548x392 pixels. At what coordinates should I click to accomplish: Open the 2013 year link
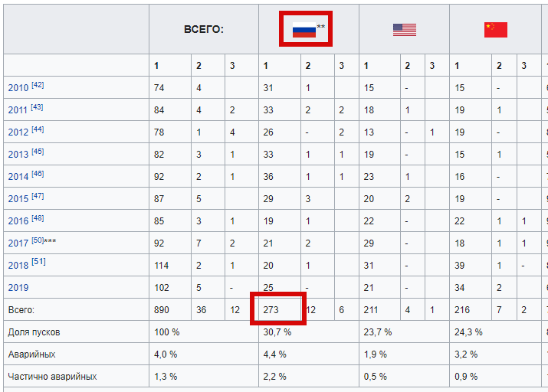18,155
